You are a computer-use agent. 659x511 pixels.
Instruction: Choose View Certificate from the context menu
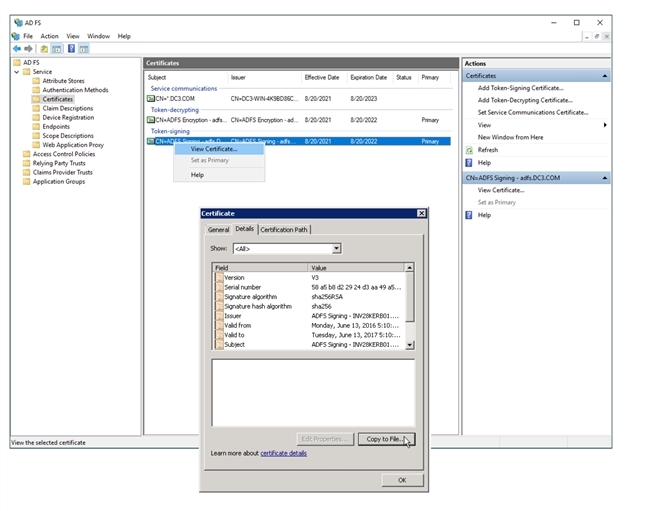tap(213, 149)
